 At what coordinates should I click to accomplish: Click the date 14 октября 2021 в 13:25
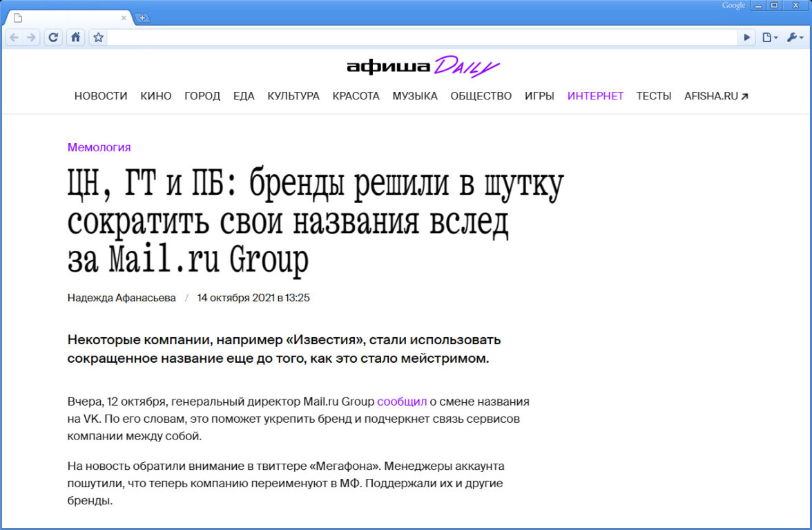tap(253, 298)
